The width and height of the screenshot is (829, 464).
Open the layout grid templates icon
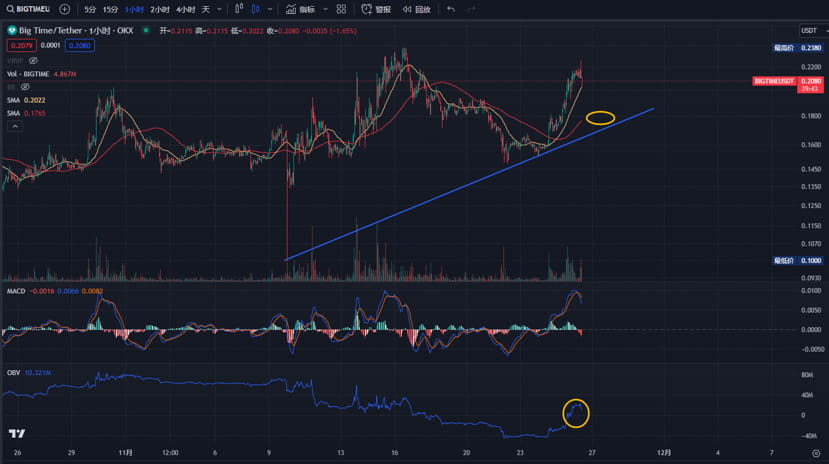pyautogui.click(x=342, y=9)
